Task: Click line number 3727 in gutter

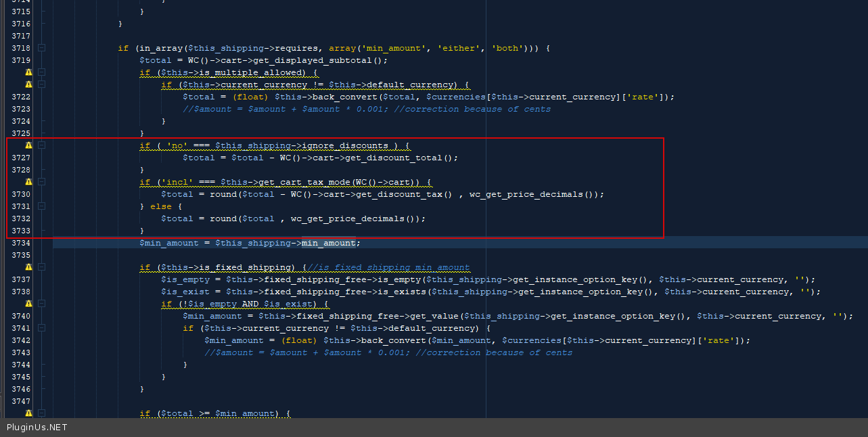Action: (20, 158)
